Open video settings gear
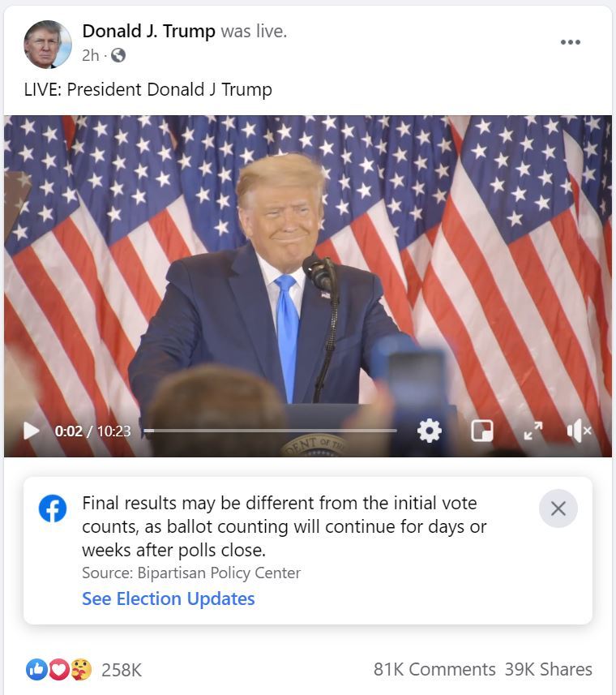Screen dimensions: 616x695 tap(429, 431)
